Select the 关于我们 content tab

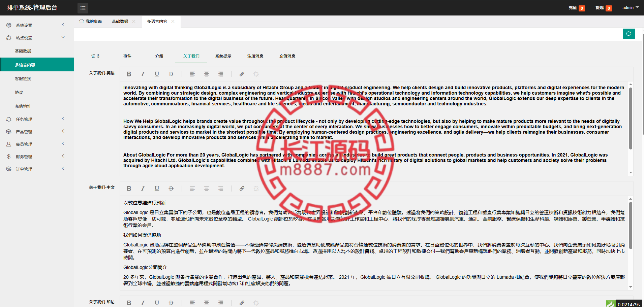click(191, 56)
